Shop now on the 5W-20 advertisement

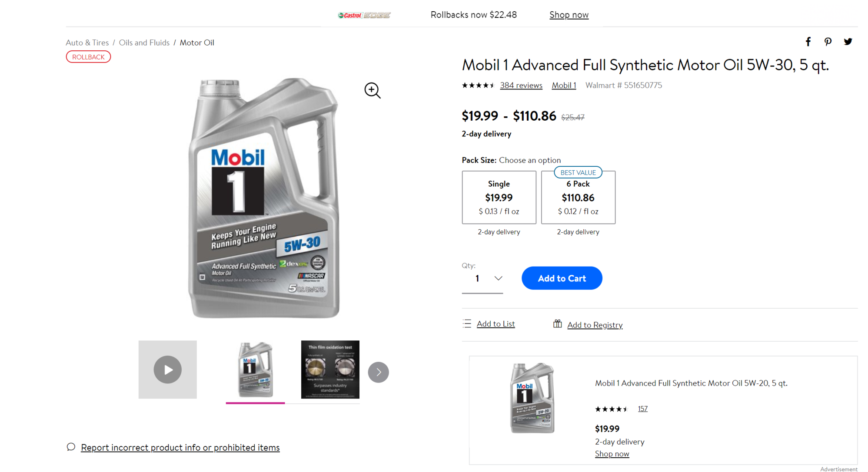pyautogui.click(x=612, y=453)
